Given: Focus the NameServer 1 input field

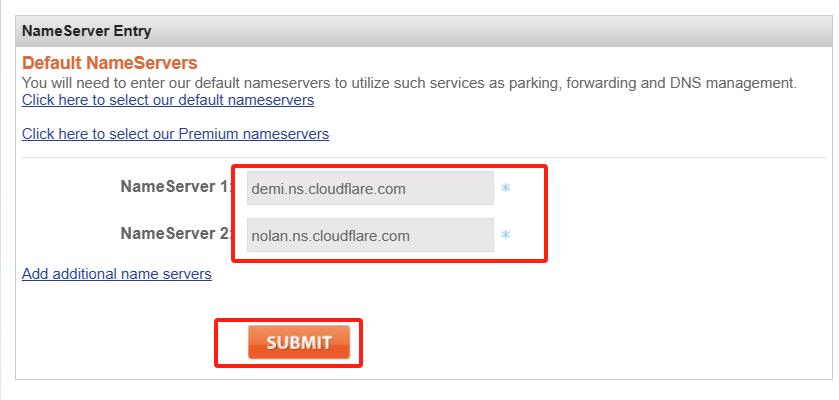Looking at the screenshot, I should pos(369,188).
